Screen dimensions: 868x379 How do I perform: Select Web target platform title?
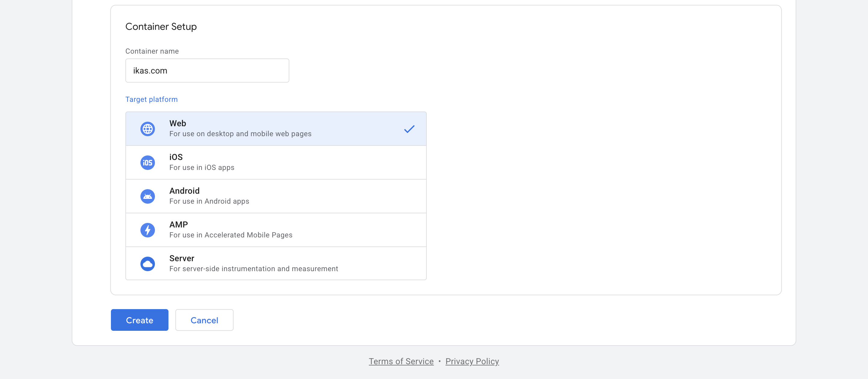coord(178,123)
